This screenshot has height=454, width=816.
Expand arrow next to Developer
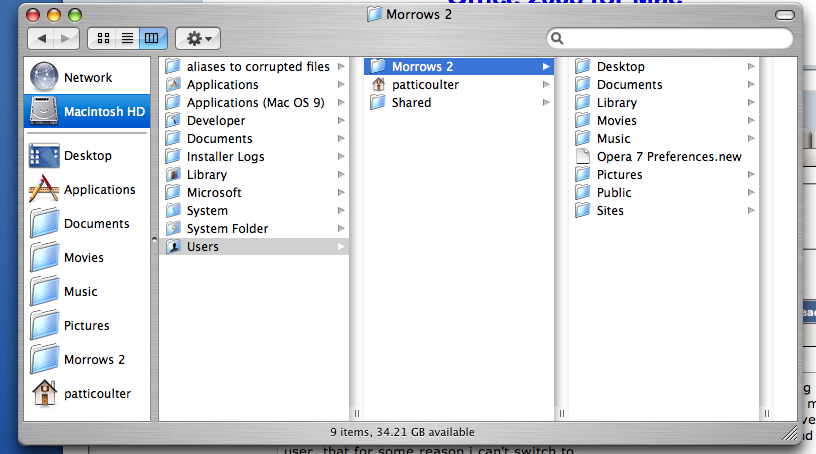(x=341, y=120)
